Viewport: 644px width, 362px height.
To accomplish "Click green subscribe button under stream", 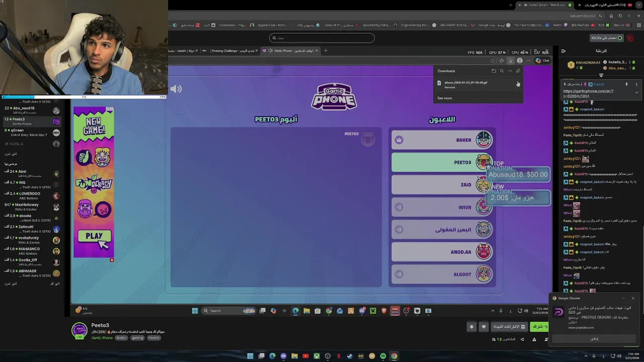I will point(540,327).
